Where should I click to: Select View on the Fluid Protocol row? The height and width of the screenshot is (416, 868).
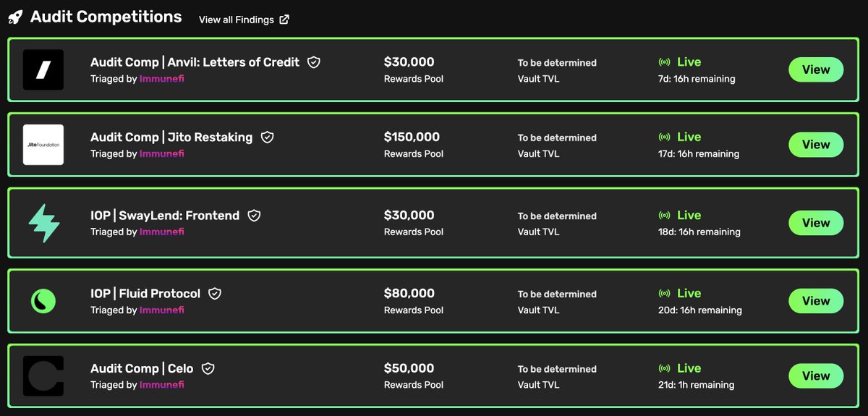pos(815,301)
